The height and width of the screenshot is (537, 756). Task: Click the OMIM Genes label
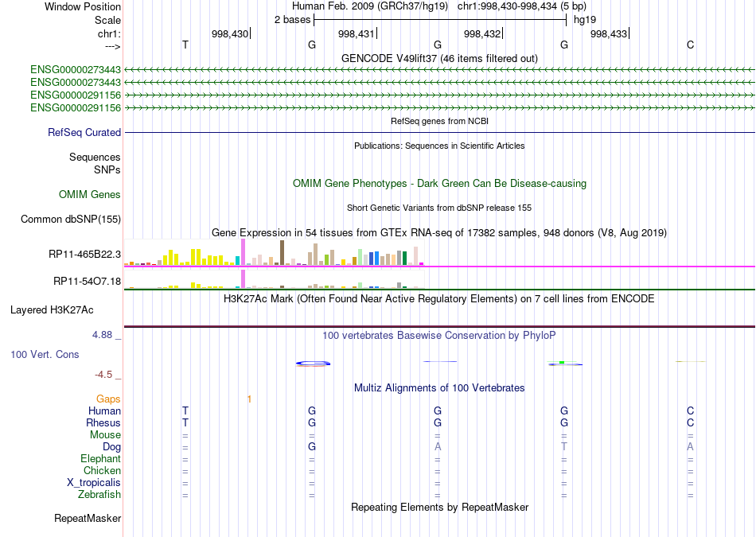click(x=89, y=194)
